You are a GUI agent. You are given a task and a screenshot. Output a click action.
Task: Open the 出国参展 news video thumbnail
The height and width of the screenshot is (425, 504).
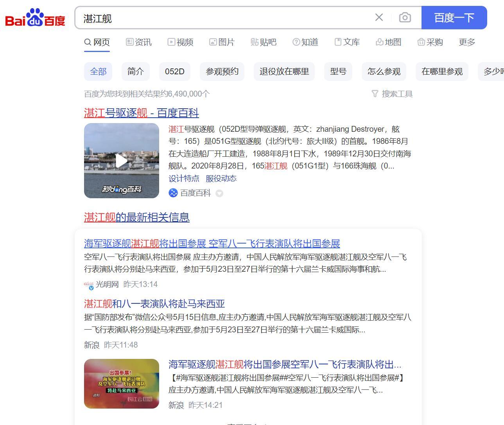[x=122, y=384]
